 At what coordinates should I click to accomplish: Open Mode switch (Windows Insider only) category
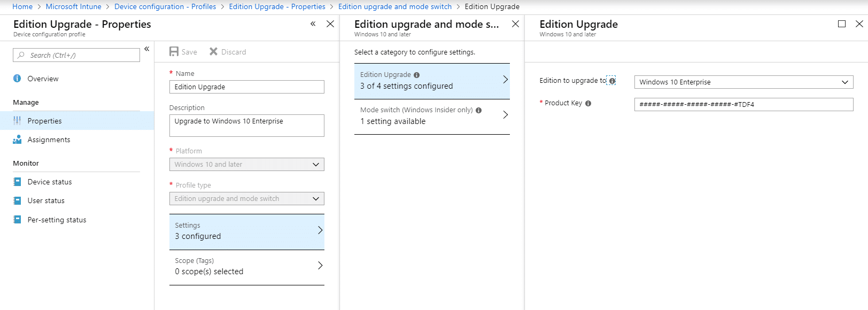pos(432,117)
